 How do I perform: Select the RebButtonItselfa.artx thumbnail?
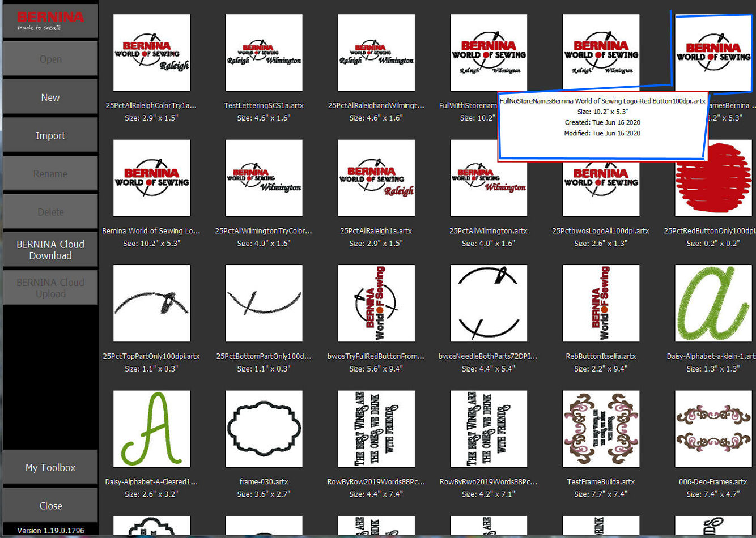pyautogui.click(x=601, y=303)
